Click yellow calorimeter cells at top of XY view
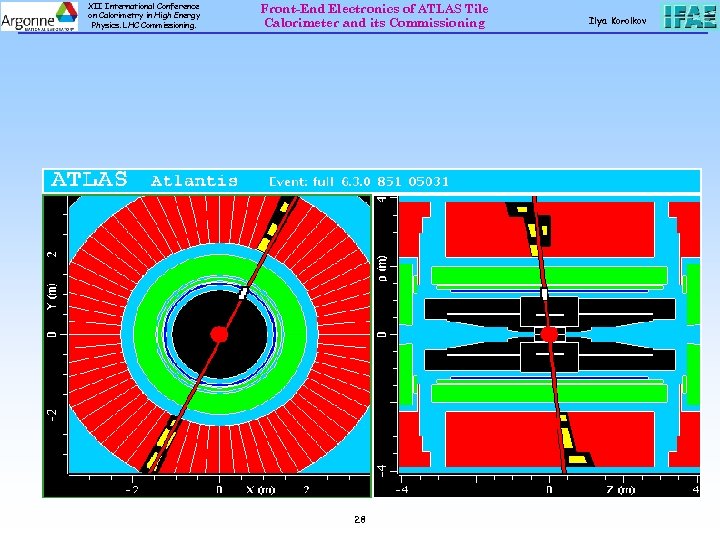This screenshot has width=720, height=540. (x=274, y=227)
